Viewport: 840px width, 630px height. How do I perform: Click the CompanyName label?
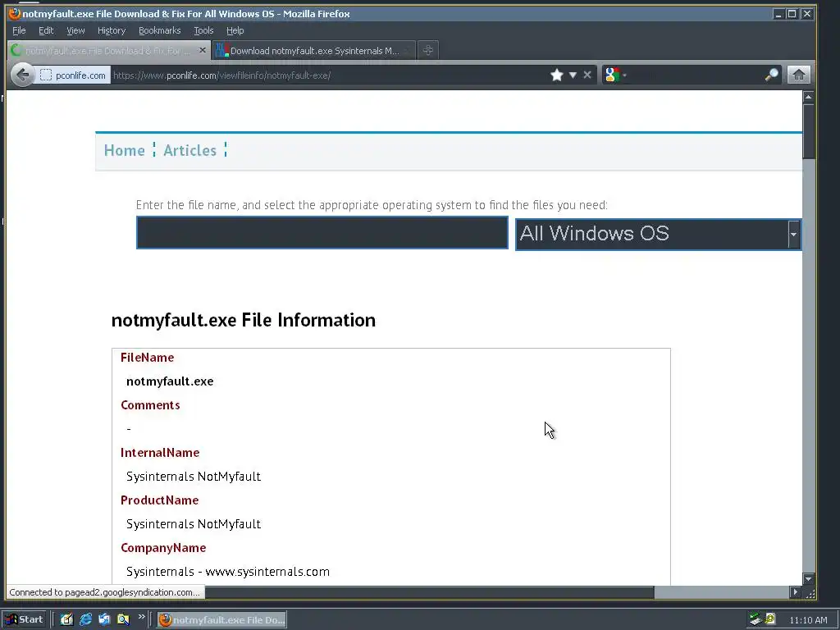point(163,548)
